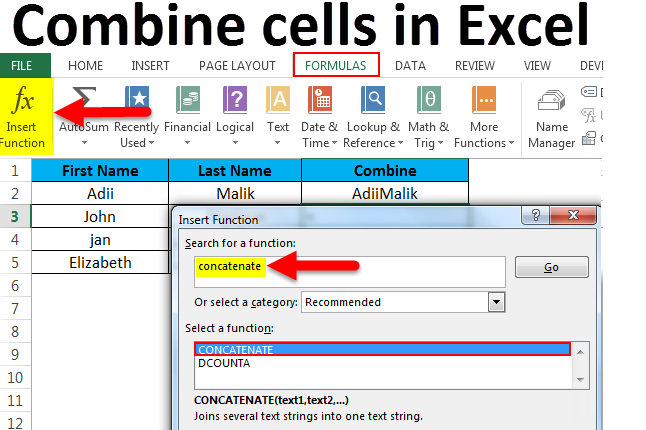Expand the Logical dropdown arrow

[x=235, y=143]
